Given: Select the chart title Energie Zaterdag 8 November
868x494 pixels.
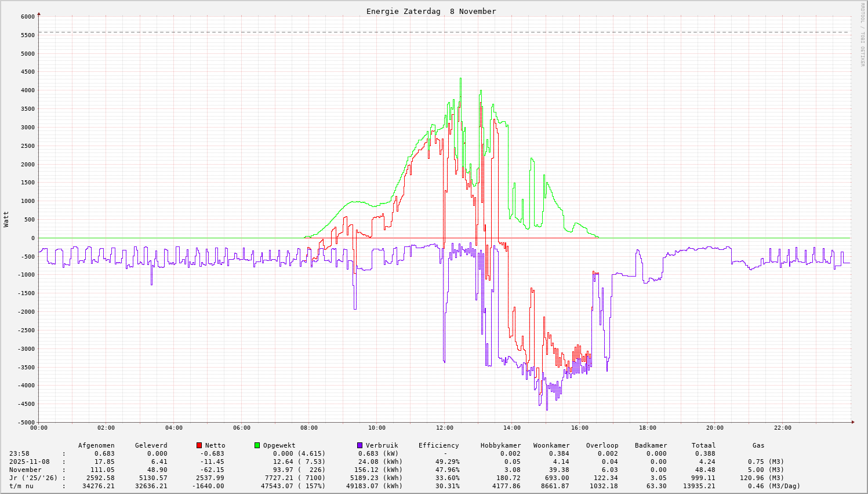Looking at the screenshot, I should click(431, 12).
